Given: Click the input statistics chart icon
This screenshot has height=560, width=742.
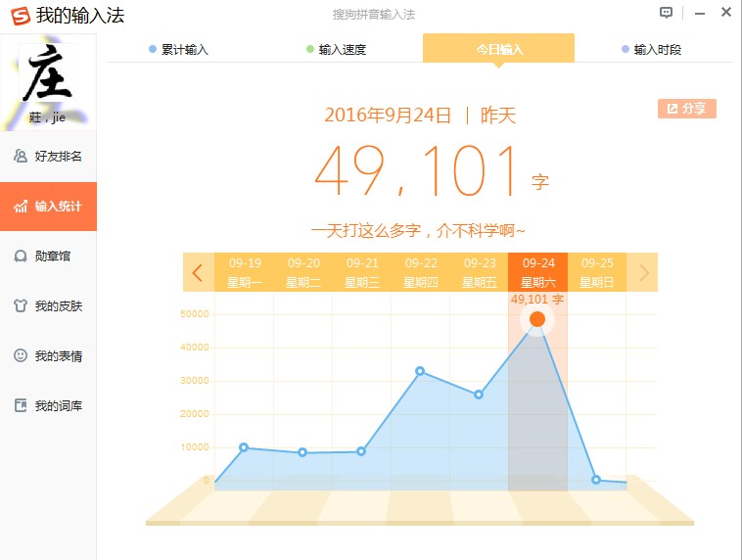Looking at the screenshot, I should click(21, 206).
